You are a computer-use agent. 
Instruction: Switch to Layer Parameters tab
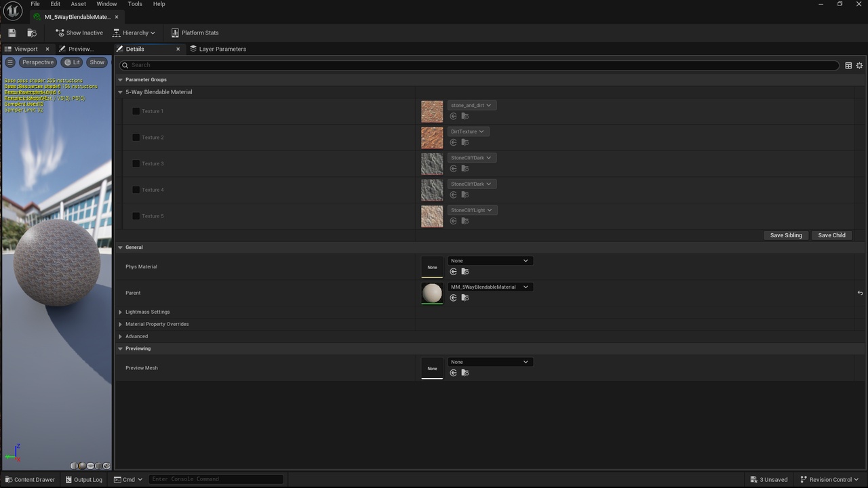pyautogui.click(x=218, y=49)
